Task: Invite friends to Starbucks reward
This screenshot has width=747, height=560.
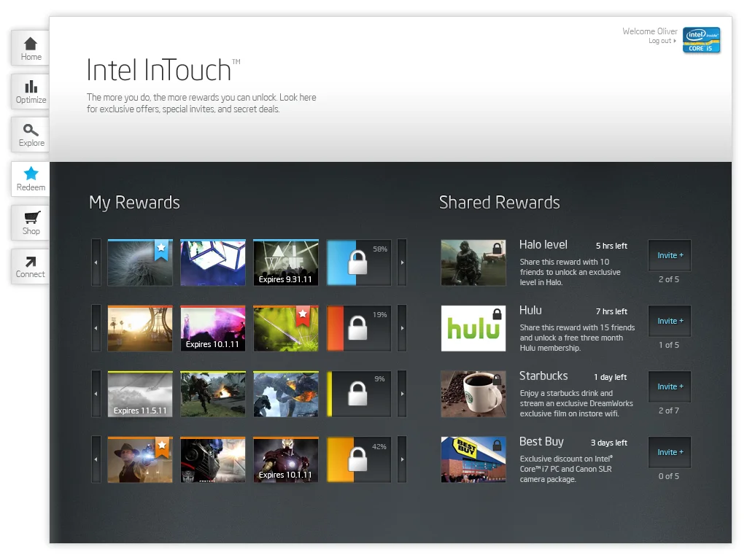Action: tap(670, 386)
